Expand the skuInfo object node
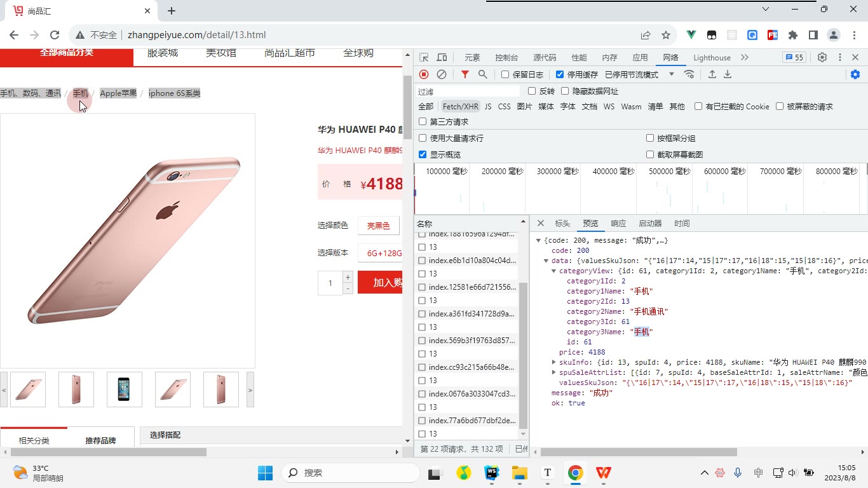The width and height of the screenshot is (868, 488). point(553,362)
